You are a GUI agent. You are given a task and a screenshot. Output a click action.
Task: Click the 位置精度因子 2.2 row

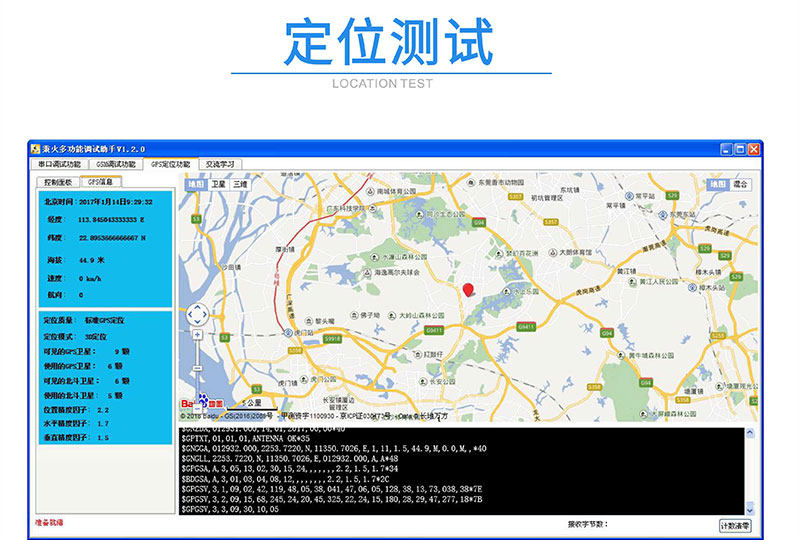(x=76, y=410)
